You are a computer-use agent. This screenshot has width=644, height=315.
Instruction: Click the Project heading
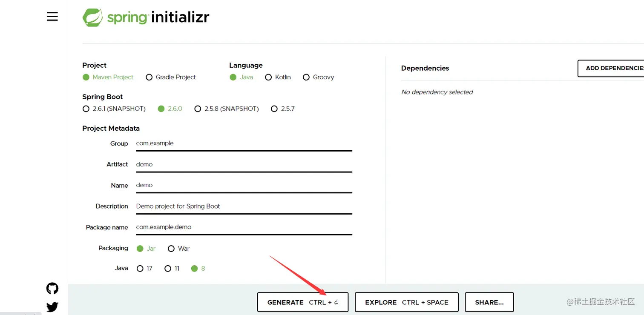pyautogui.click(x=94, y=65)
